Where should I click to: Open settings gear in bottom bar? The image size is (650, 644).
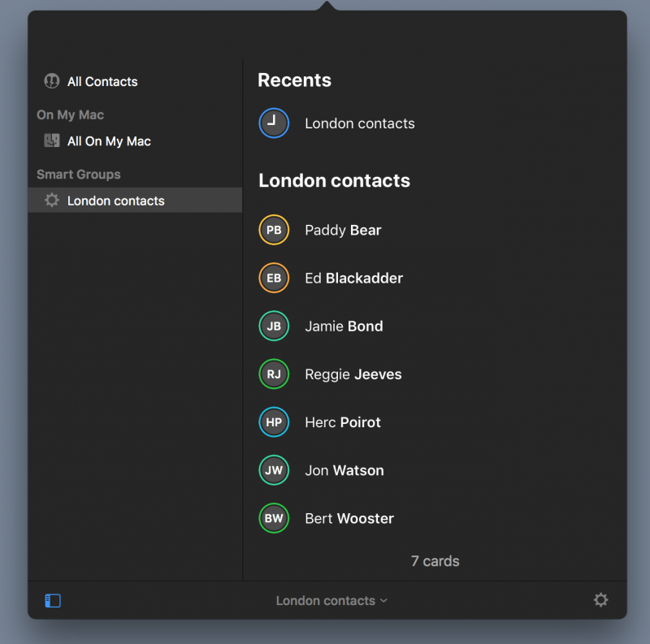pyautogui.click(x=600, y=599)
